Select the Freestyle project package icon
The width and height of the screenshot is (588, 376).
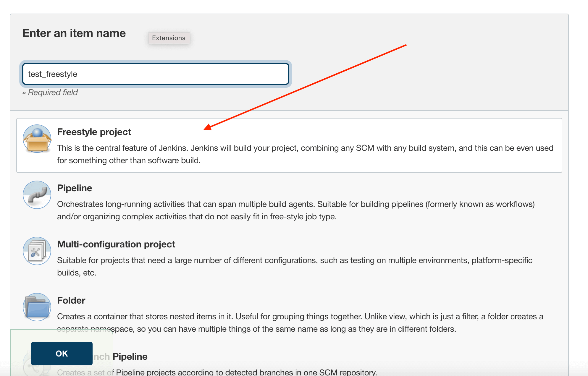pyautogui.click(x=37, y=138)
